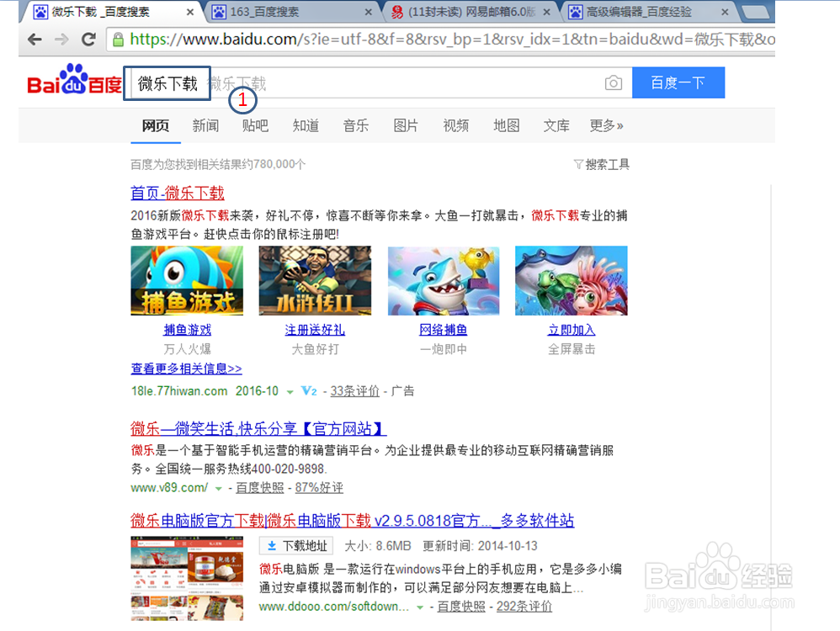
Task: Click the green padlock security icon
Action: click(x=118, y=39)
